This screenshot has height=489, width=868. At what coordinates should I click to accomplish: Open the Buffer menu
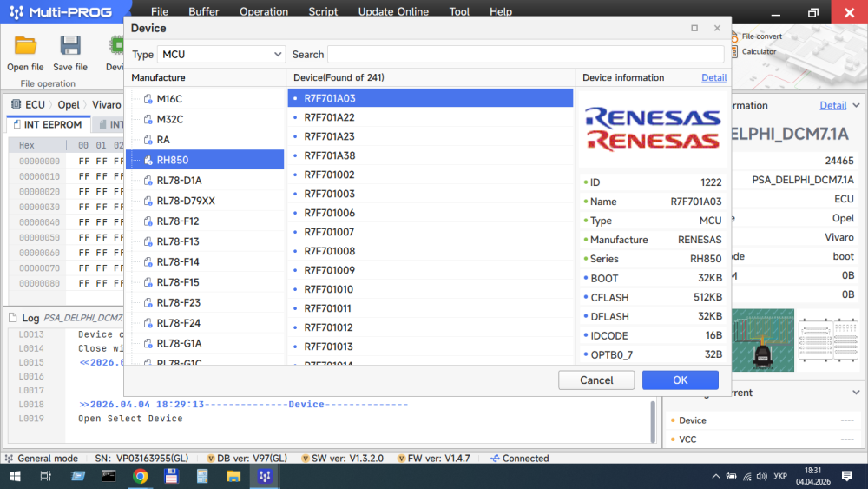204,11
